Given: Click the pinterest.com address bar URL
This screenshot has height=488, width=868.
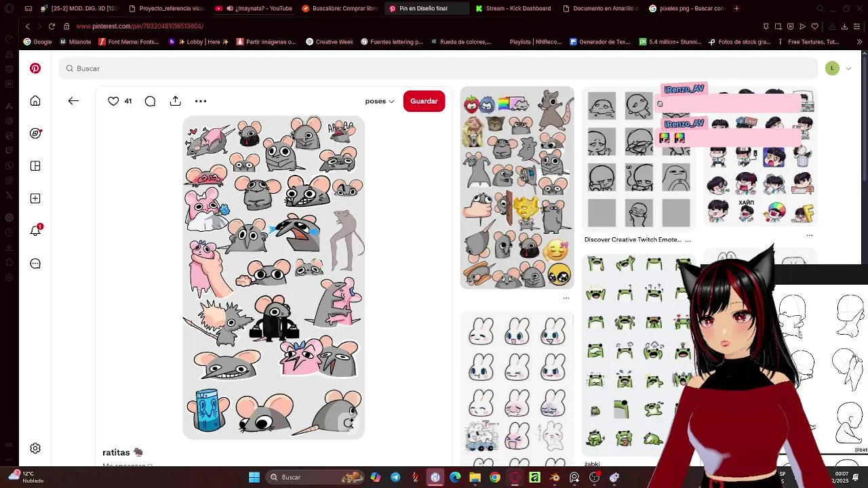Looking at the screenshot, I should 140,26.
